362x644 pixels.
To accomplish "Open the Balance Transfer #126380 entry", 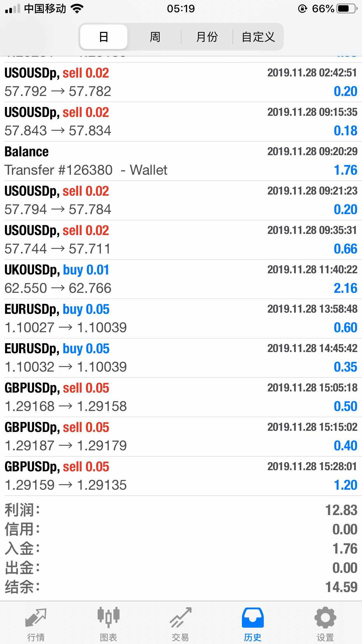I will tap(181, 161).
